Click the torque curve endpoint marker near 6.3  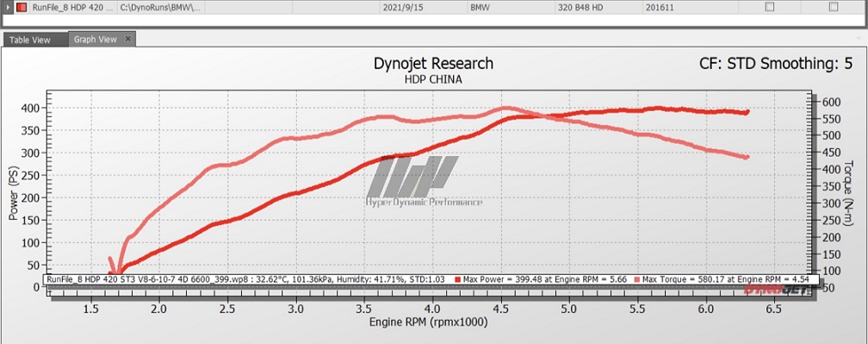point(747,157)
